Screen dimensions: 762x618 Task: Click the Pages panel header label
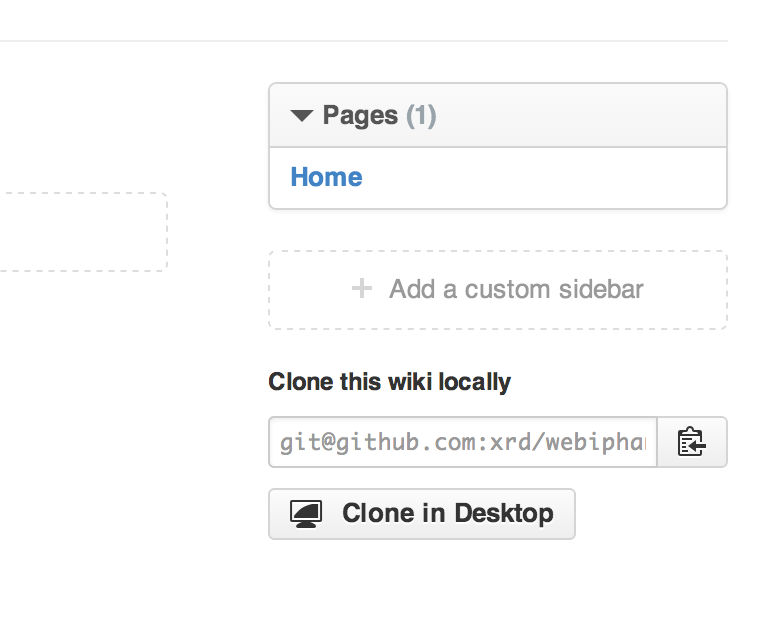click(x=360, y=116)
